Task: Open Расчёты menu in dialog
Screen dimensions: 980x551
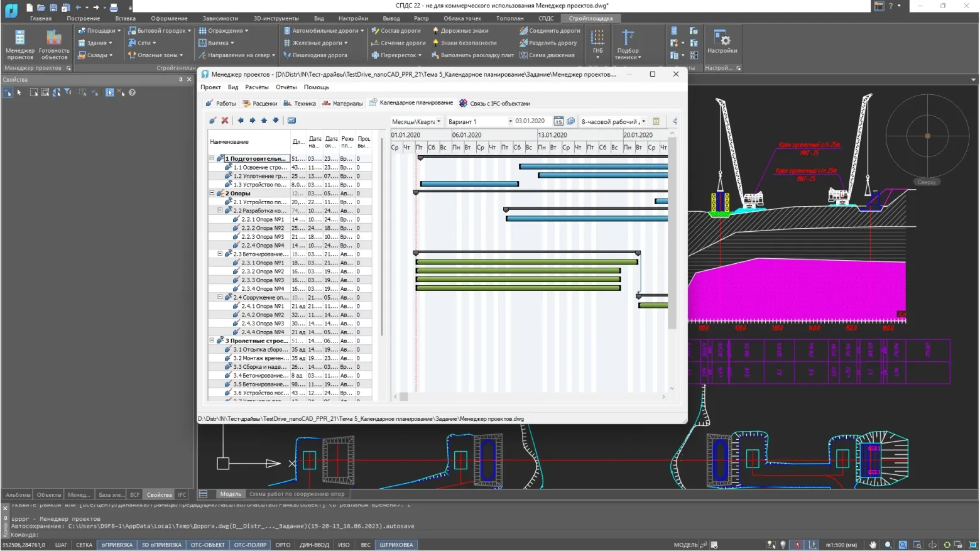Action: click(x=257, y=87)
